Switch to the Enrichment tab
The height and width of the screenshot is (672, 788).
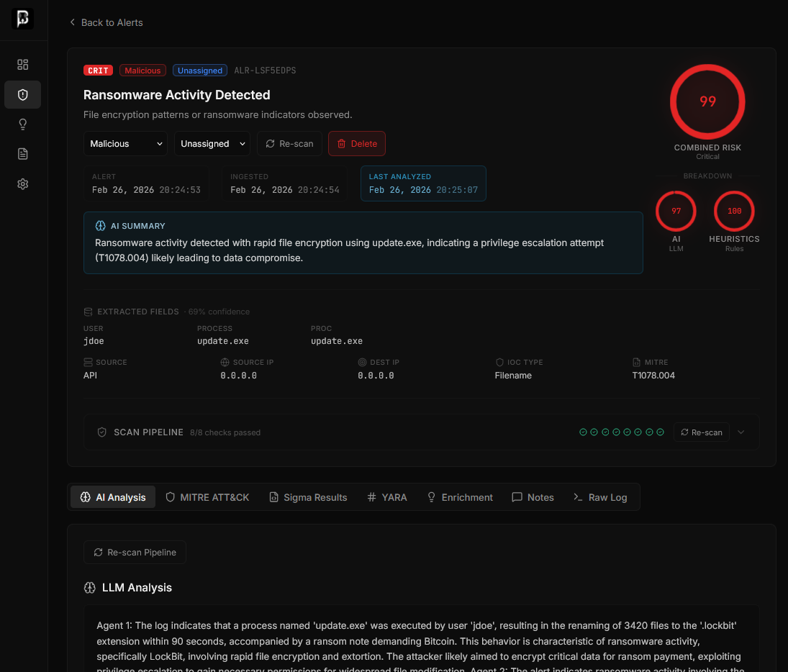click(x=460, y=497)
